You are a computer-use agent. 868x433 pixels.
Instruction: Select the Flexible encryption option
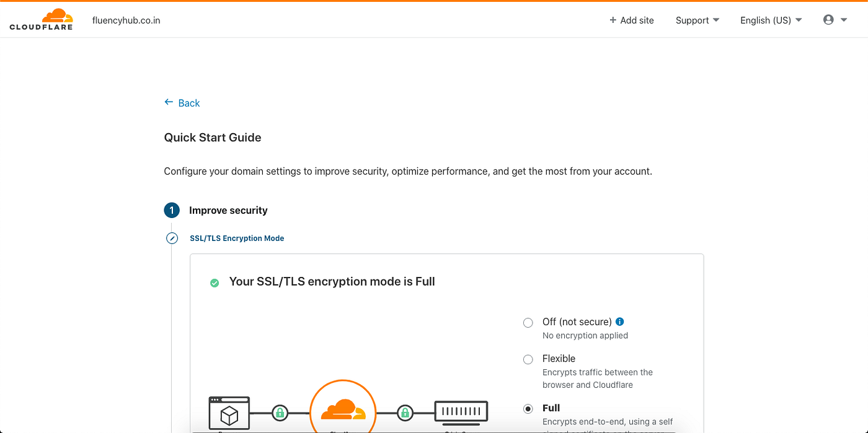click(x=528, y=359)
